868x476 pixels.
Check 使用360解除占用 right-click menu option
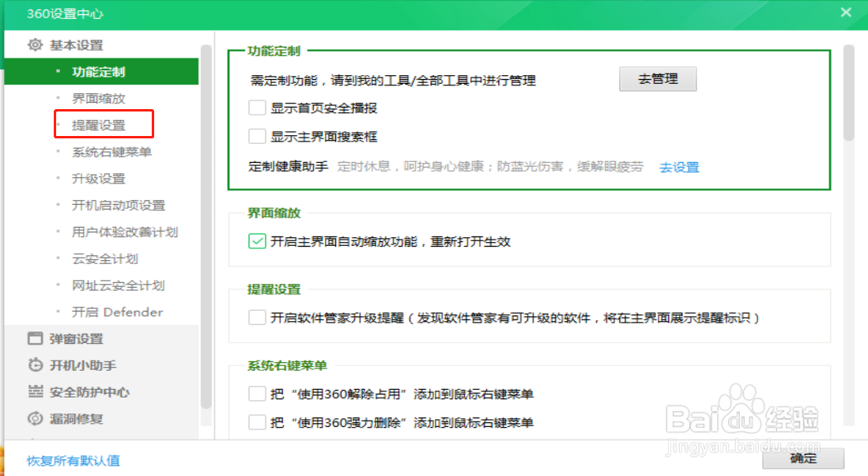pos(257,394)
